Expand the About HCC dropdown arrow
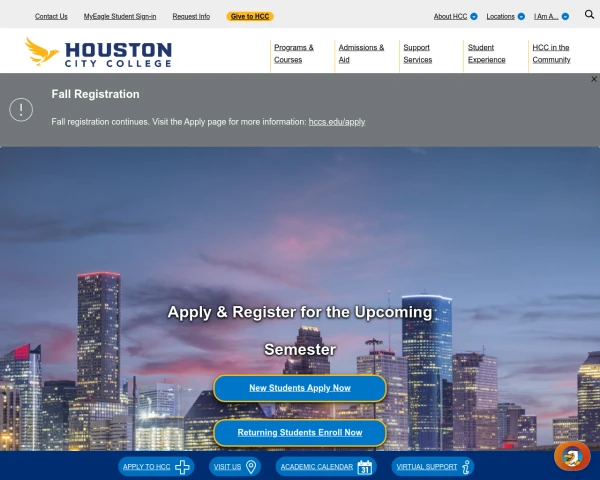Image resolution: width=600 pixels, height=480 pixels. tap(474, 16)
